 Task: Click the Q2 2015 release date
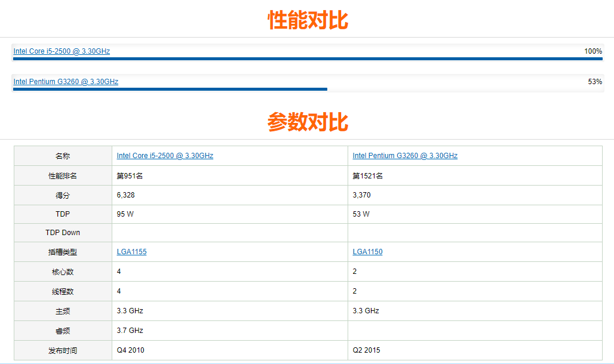pos(367,350)
